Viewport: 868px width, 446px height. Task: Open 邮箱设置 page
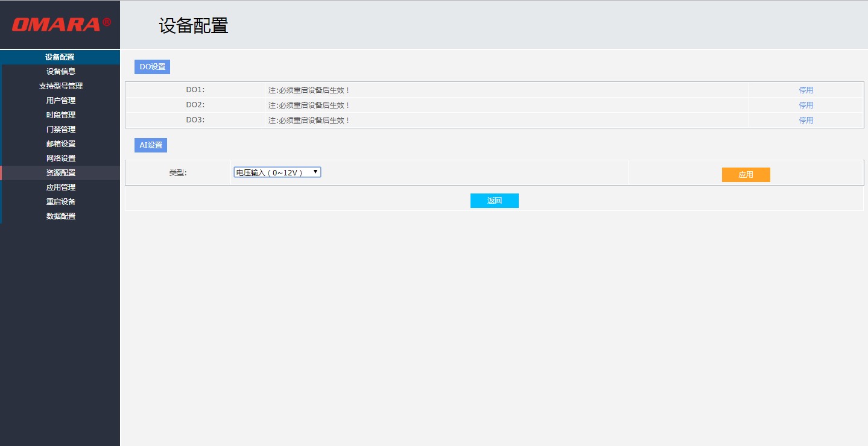tap(61, 144)
